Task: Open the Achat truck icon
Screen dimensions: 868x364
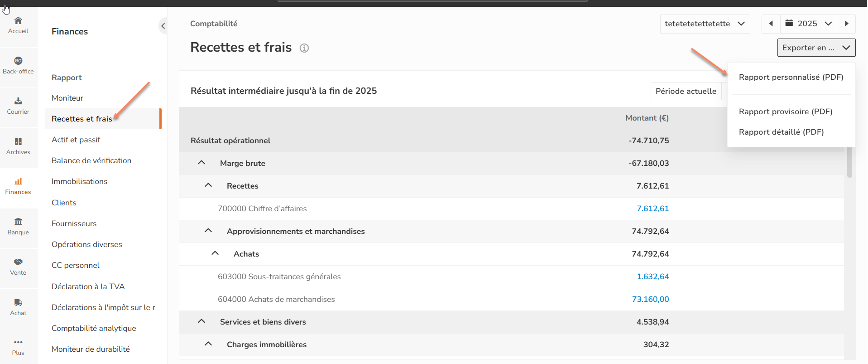Action: click(x=18, y=302)
